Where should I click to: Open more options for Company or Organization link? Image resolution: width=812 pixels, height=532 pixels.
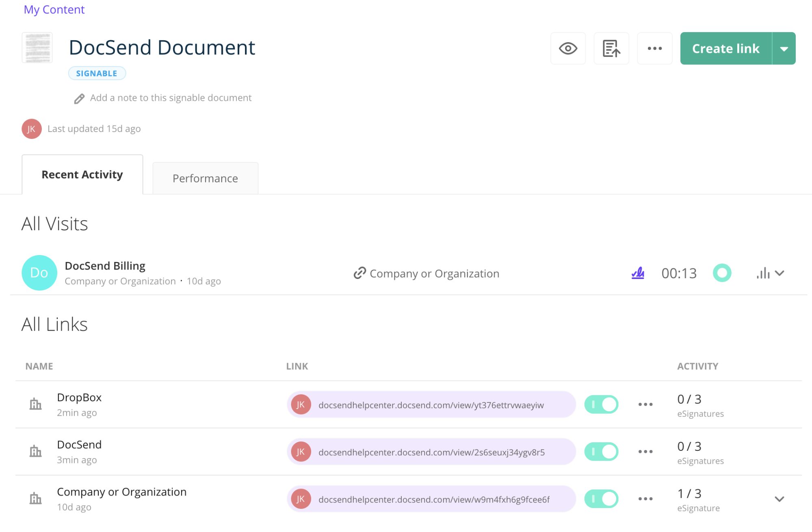coord(645,499)
